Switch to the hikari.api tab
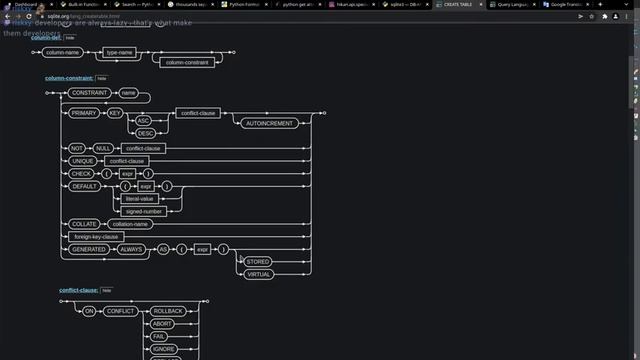Image resolution: width=640 pixels, height=360 pixels. click(x=351, y=4)
